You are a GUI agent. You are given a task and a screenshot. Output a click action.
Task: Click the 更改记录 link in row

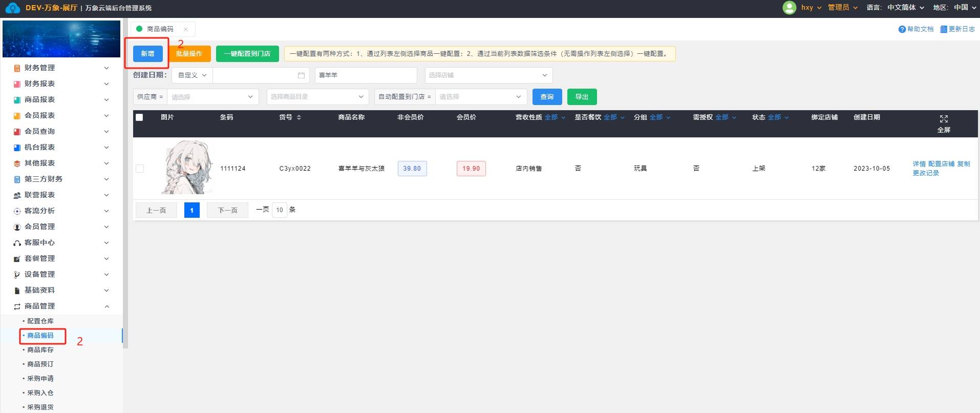(x=926, y=173)
